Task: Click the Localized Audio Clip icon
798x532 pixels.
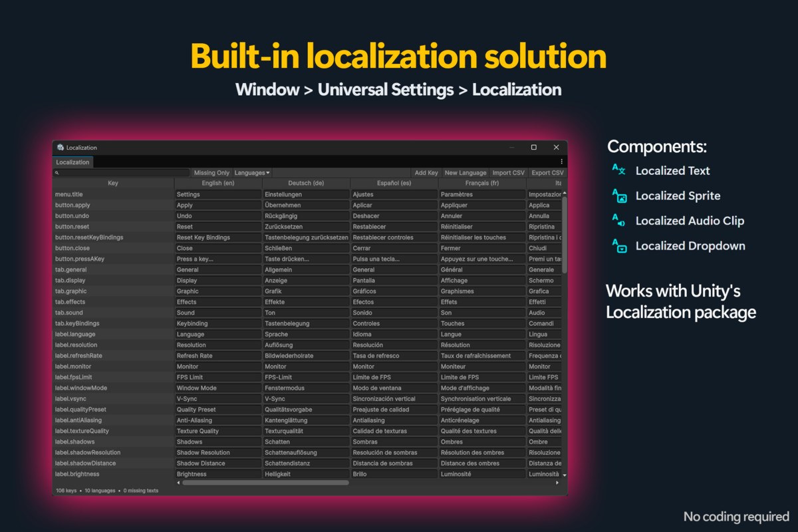Action: click(x=618, y=220)
